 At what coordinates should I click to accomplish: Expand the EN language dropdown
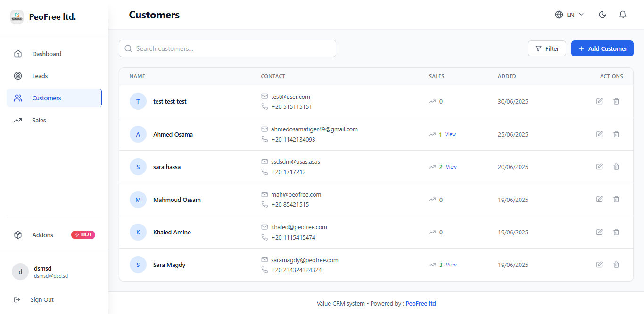pos(570,15)
